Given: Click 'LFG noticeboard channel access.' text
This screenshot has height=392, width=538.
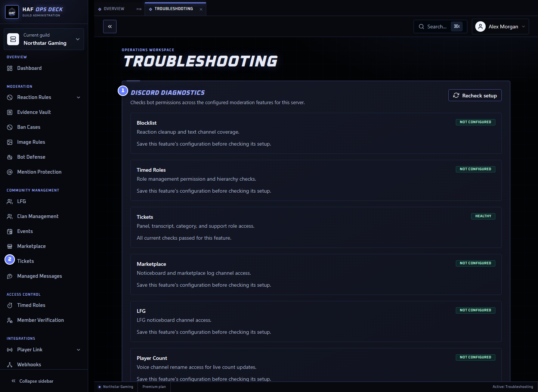Looking at the screenshot, I should [174, 320].
